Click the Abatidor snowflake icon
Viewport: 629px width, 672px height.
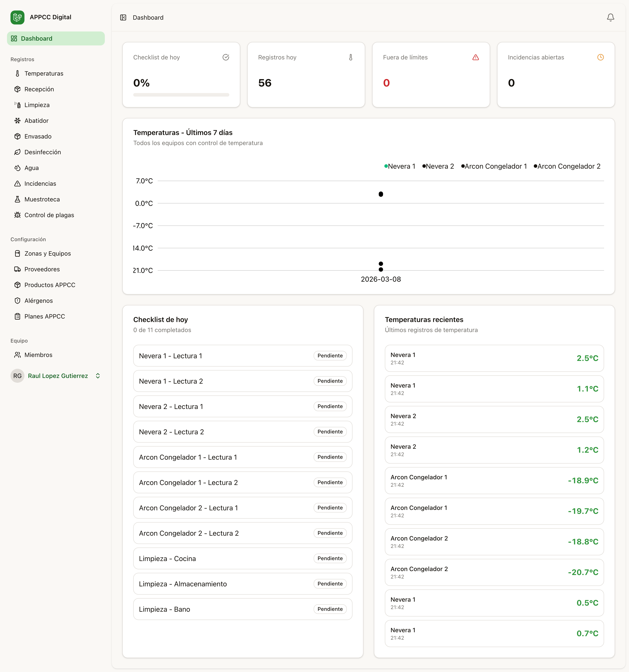[17, 120]
